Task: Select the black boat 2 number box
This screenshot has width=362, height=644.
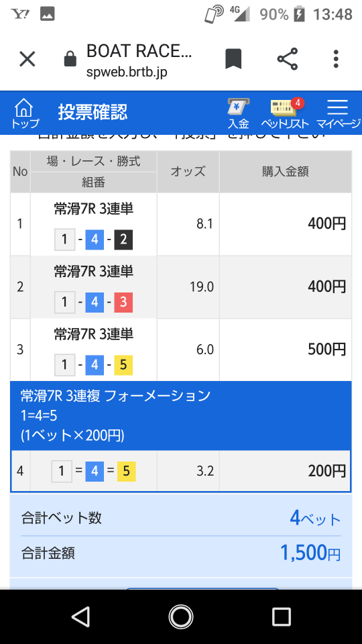Action: coord(123,240)
